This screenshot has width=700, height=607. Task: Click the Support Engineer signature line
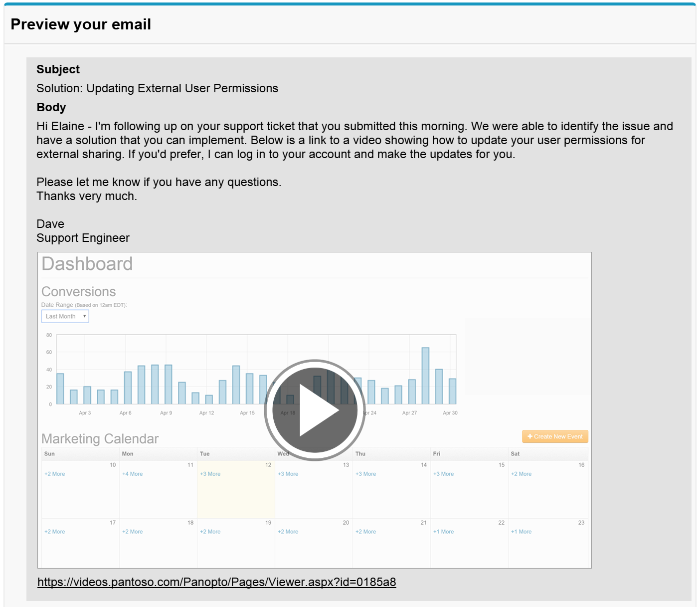pos(83,238)
